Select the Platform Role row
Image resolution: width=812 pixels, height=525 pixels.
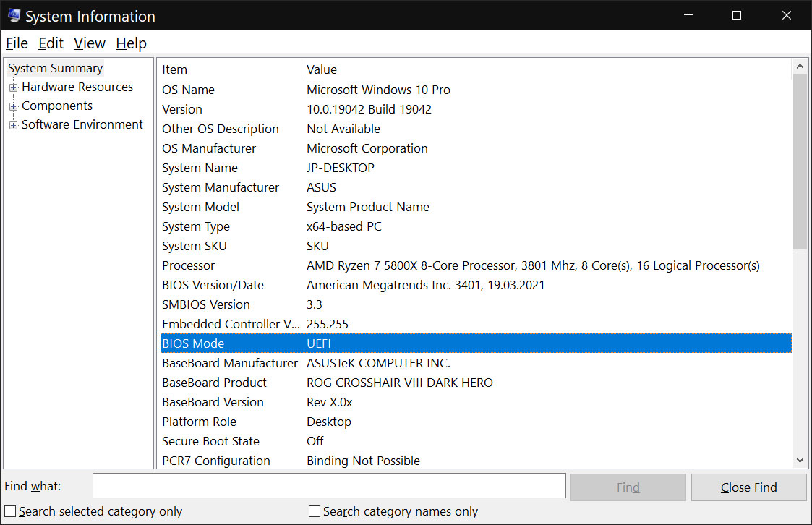[476, 422]
